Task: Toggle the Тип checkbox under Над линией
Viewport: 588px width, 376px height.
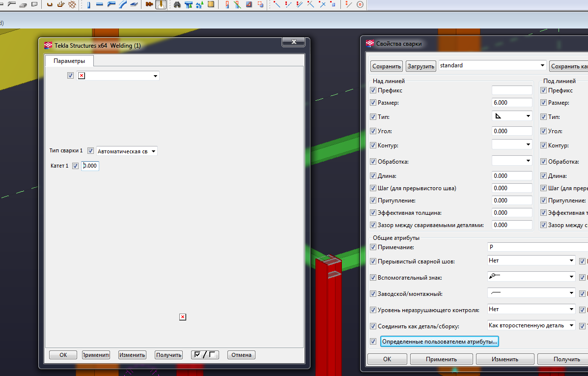Action: 373,116
